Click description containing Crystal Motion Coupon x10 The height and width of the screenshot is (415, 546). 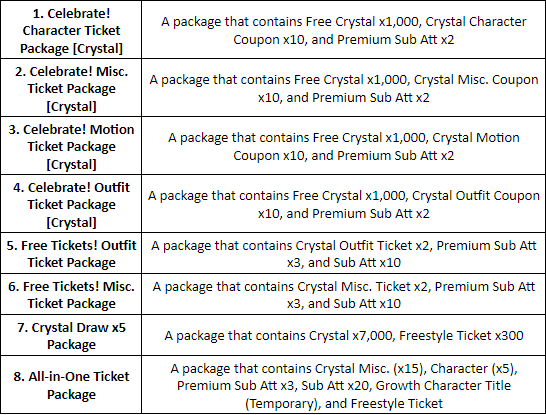tap(344, 147)
